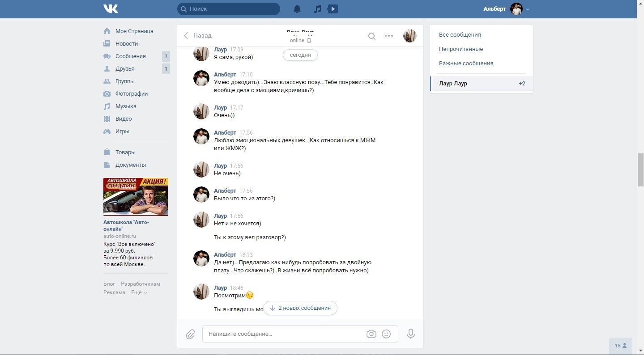The image size is (644, 355).
Task: Open the music player note icon
Action: pos(317,9)
